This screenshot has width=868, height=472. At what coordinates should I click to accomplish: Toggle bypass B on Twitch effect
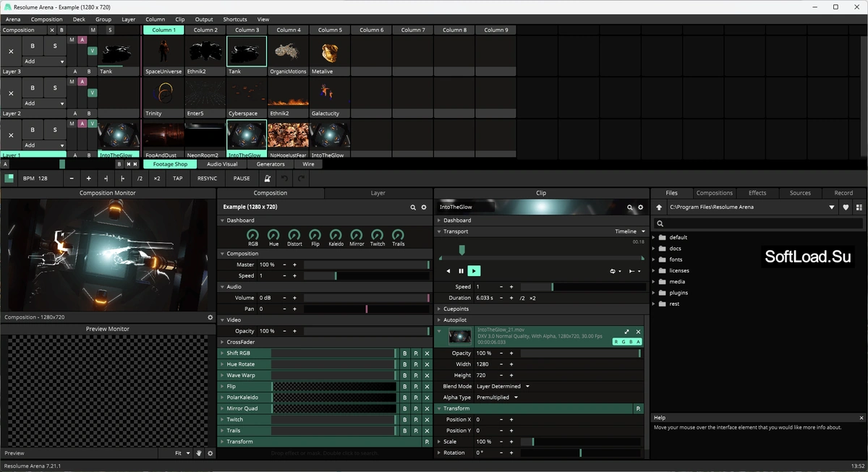405,419
